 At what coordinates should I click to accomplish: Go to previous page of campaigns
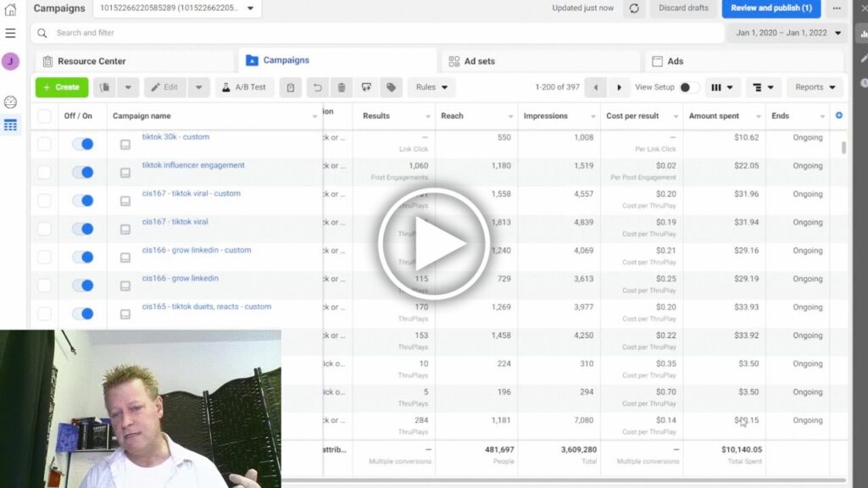pyautogui.click(x=596, y=87)
